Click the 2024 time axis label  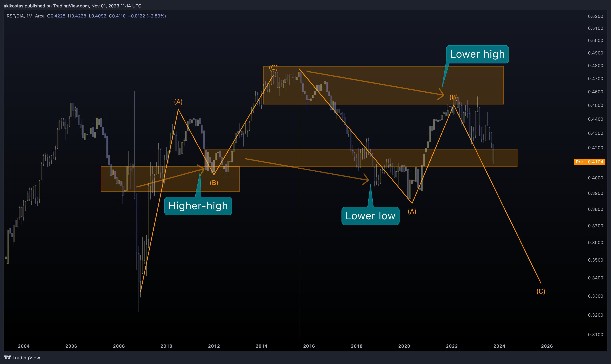click(499, 346)
